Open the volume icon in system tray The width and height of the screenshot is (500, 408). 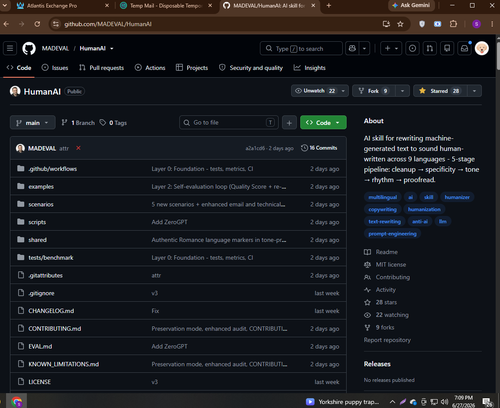(444, 402)
